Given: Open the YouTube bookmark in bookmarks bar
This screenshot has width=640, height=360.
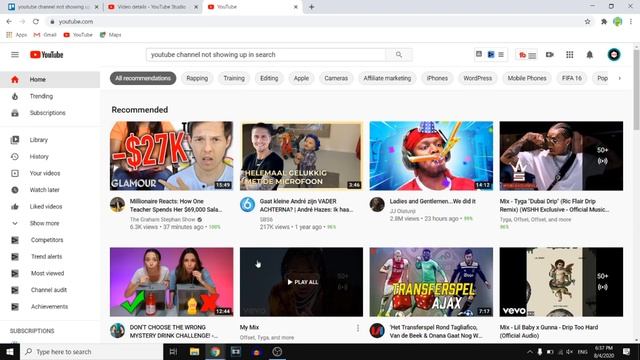Looking at the screenshot, I should pyautogui.click(x=78, y=35).
